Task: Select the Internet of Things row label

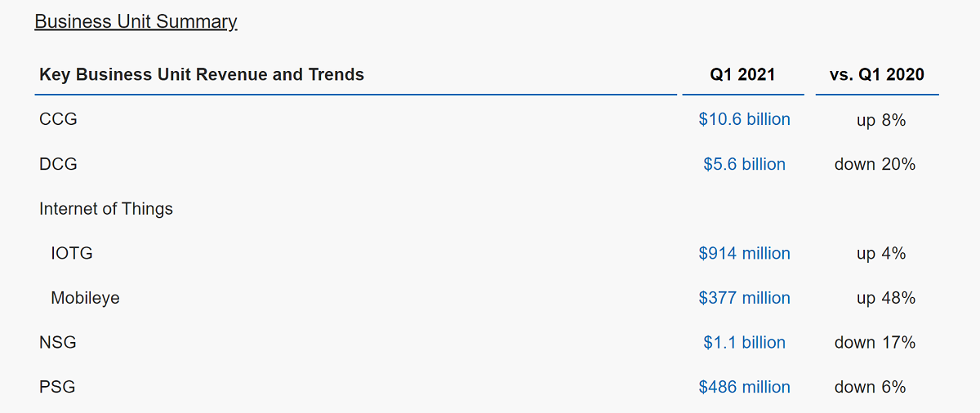Action: coord(106,209)
